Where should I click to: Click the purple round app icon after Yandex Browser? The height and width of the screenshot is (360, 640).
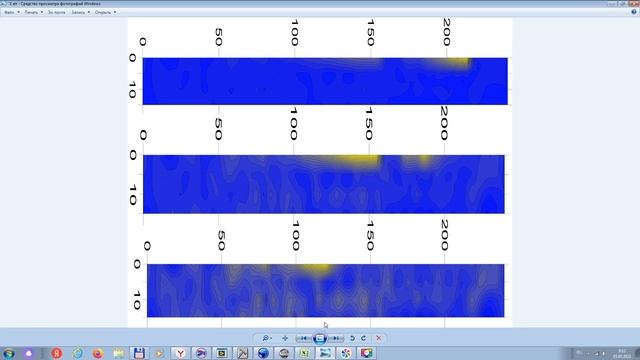(201, 353)
